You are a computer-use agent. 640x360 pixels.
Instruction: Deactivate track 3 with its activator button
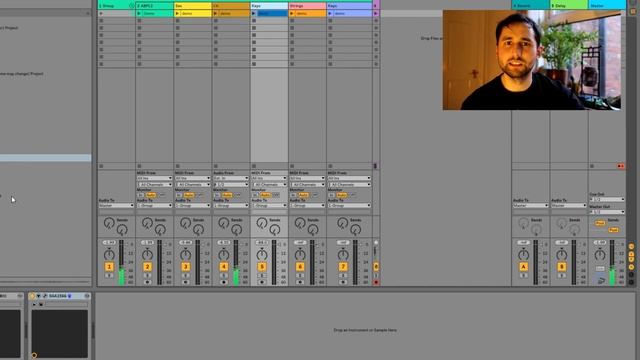[185, 267]
